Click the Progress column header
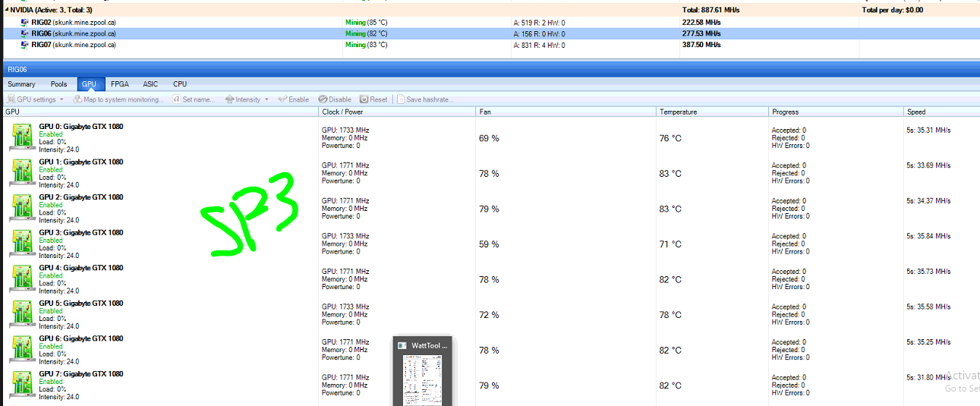980x406 pixels. point(837,112)
